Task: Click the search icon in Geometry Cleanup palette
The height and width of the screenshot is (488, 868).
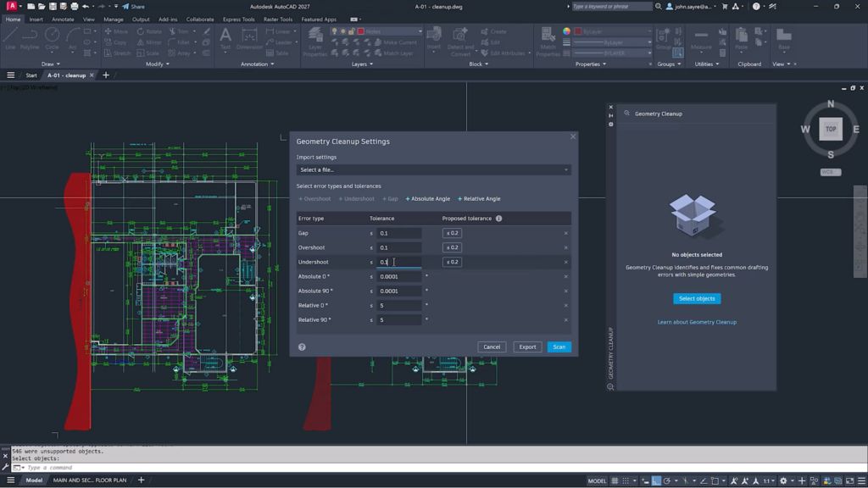Action: click(626, 114)
